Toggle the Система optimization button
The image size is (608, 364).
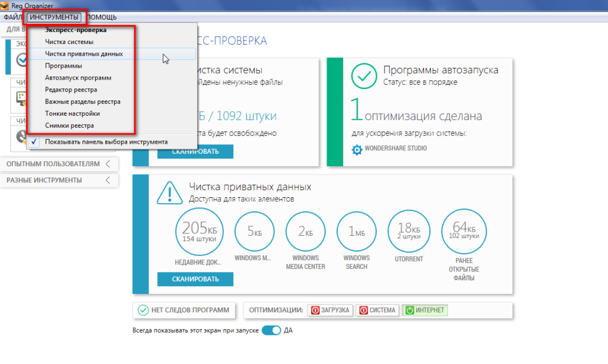pyautogui.click(x=377, y=310)
